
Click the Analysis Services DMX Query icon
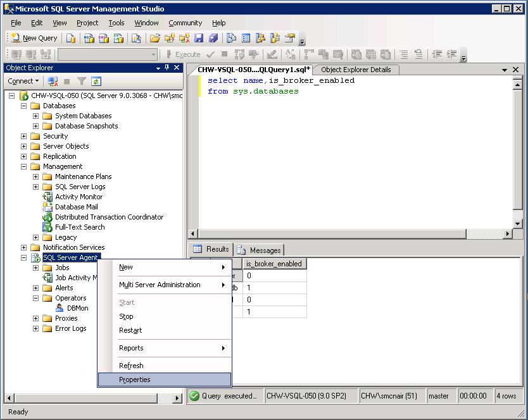click(104, 38)
